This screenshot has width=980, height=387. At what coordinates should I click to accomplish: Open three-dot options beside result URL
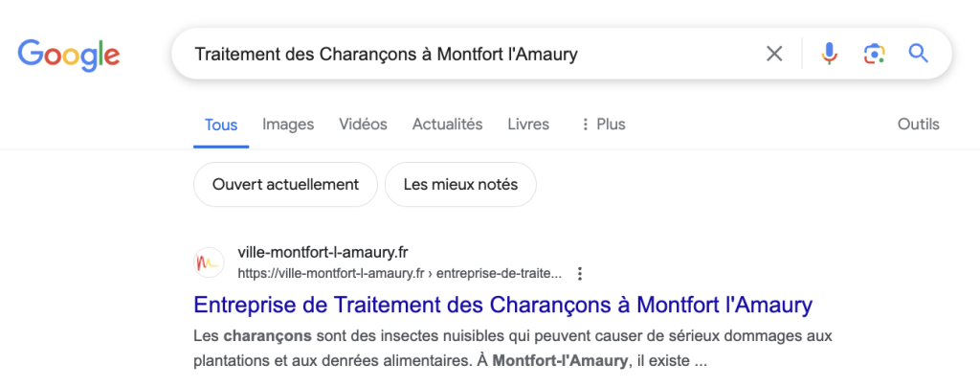pyautogui.click(x=579, y=274)
